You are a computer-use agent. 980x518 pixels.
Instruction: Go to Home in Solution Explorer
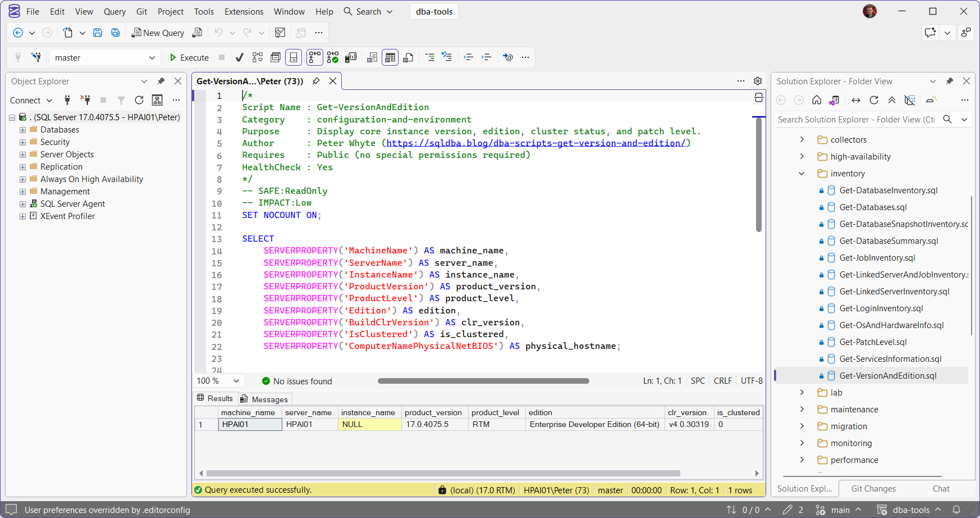coord(817,100)
